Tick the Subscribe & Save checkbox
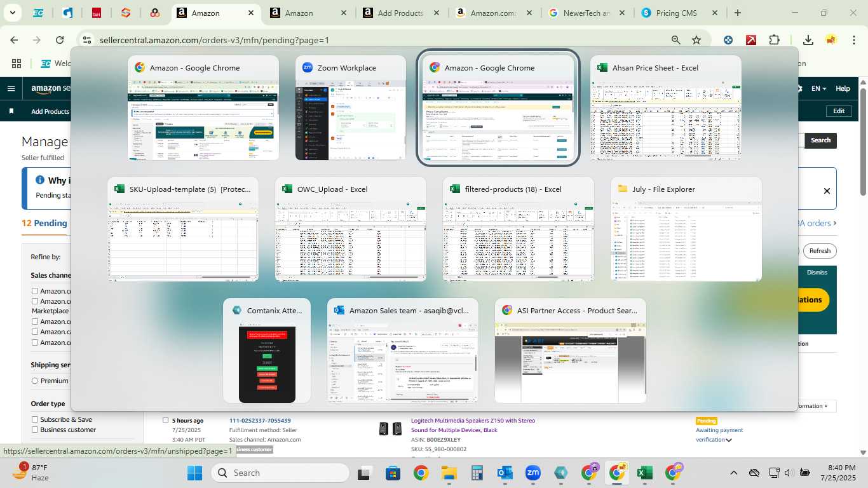Image resolution: width=868 pixels, height=488 pixels. [35, 419]
